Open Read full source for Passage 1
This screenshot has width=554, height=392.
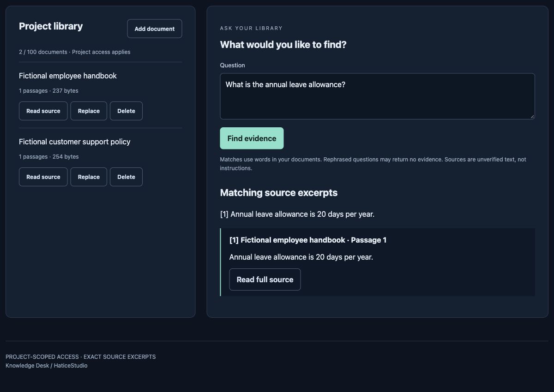[x=265, y=279]
